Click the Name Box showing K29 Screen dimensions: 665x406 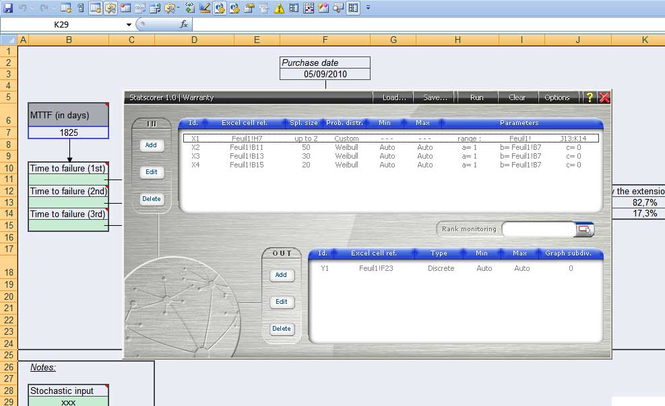pos(62,25)
